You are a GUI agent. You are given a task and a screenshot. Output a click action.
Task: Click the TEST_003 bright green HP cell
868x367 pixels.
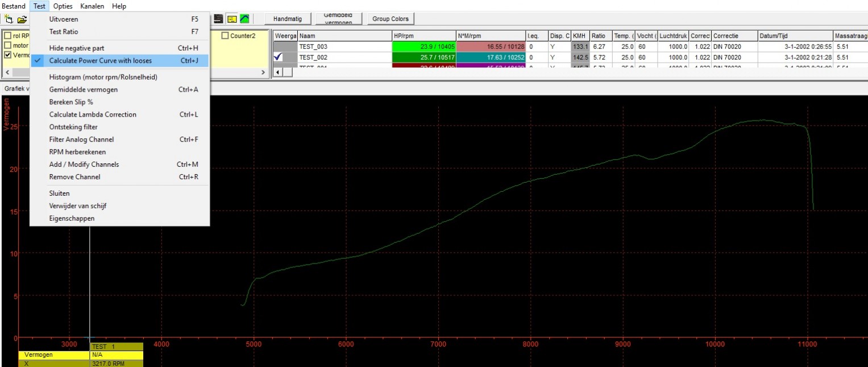(x=424, y=47)
